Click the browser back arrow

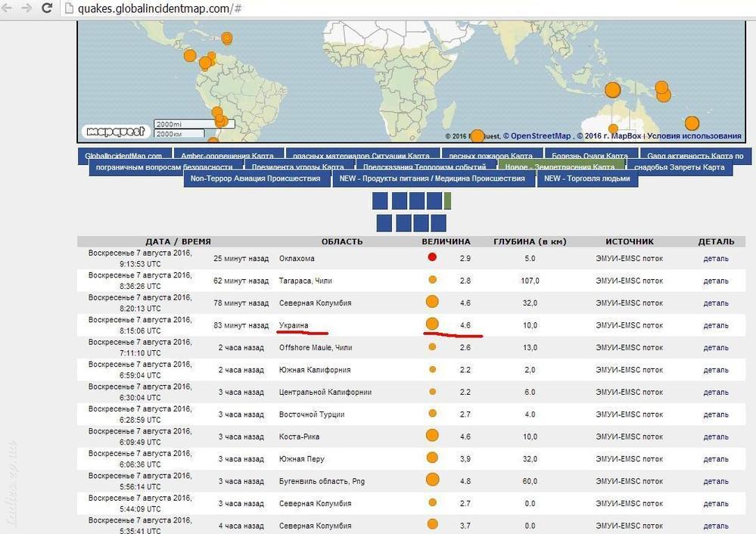7,8
